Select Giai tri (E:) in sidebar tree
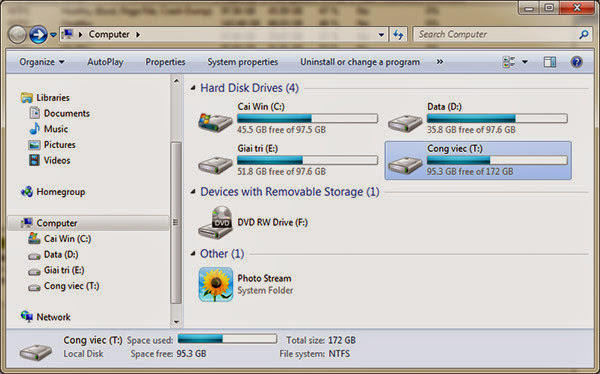Image resolution: width=600 pixels, height=374 pixels. tap(56, 270)
